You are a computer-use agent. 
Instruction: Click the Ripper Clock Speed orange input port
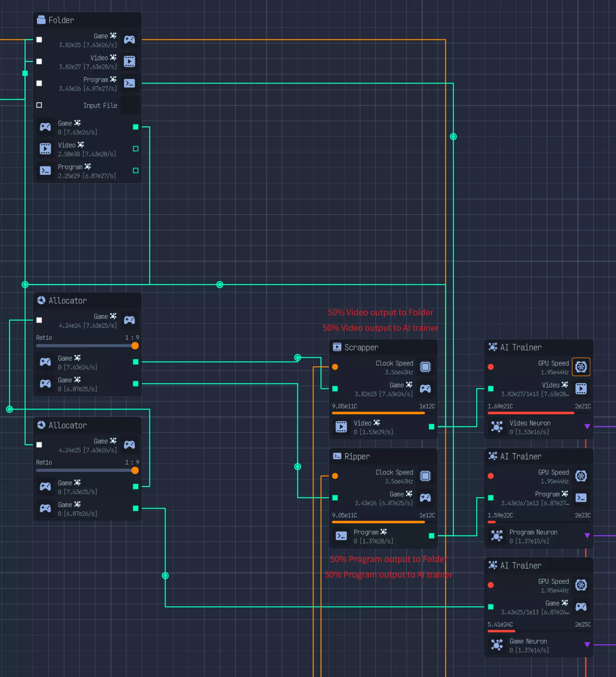(335, 476)
